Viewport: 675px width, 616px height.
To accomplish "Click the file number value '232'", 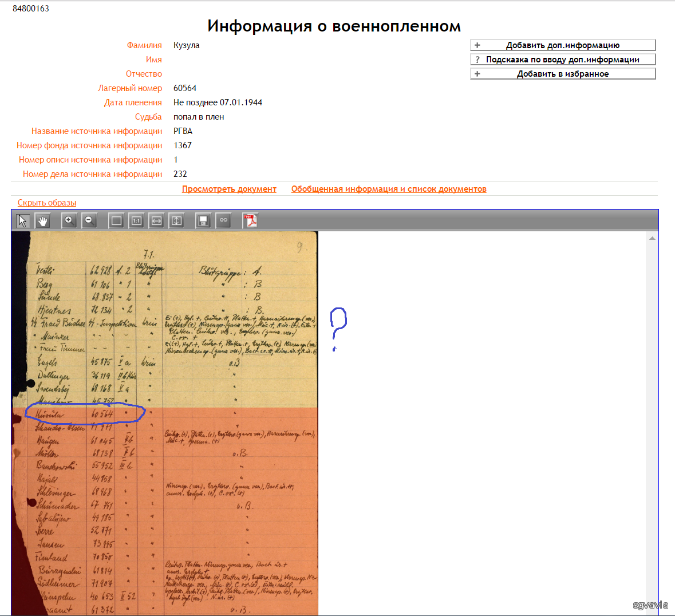I will click(x=180, y=174).
